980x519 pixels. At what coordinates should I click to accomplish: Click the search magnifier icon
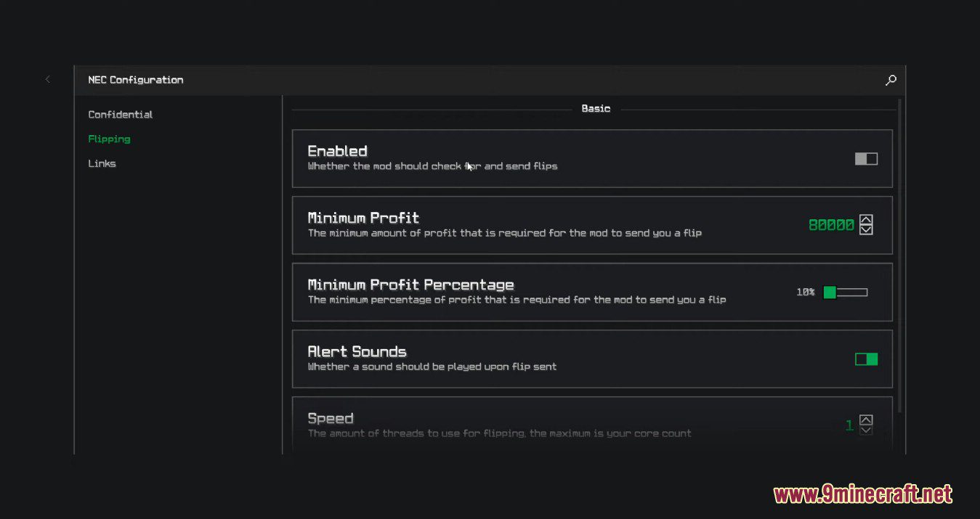(891, 80)
